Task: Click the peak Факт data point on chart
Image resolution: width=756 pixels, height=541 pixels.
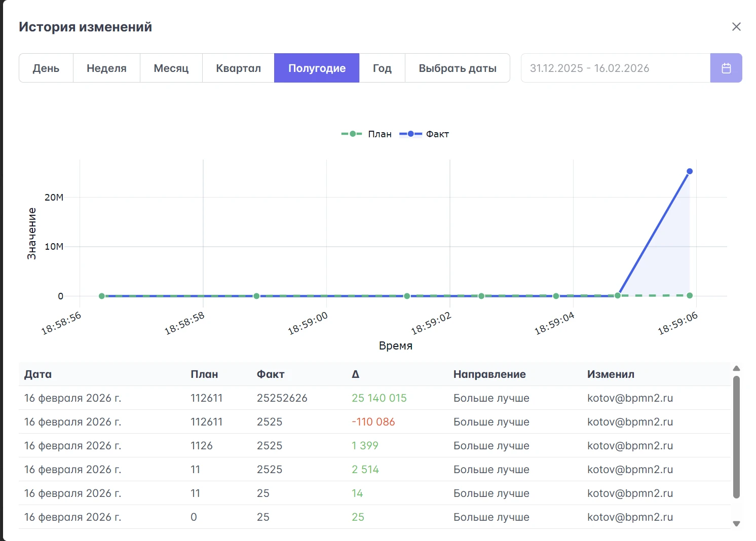Action: [x=690, y=171]
